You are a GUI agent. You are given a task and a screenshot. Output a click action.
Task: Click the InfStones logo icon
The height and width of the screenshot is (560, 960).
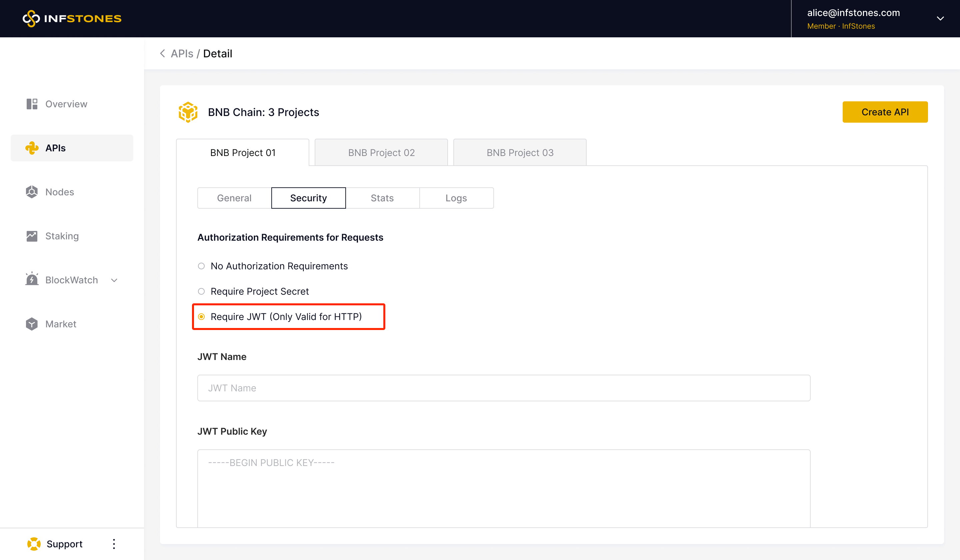(x=31, y=18)
